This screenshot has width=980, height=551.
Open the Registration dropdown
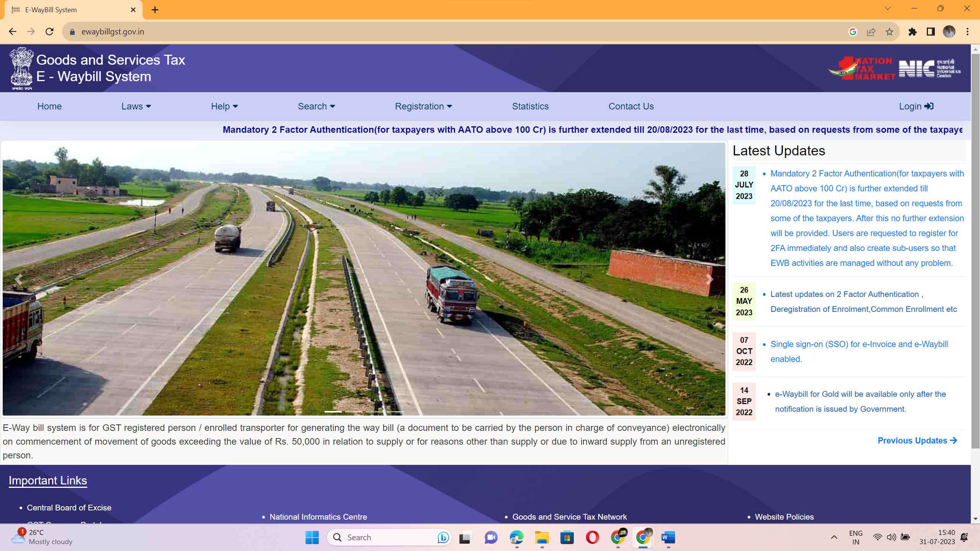423,106
